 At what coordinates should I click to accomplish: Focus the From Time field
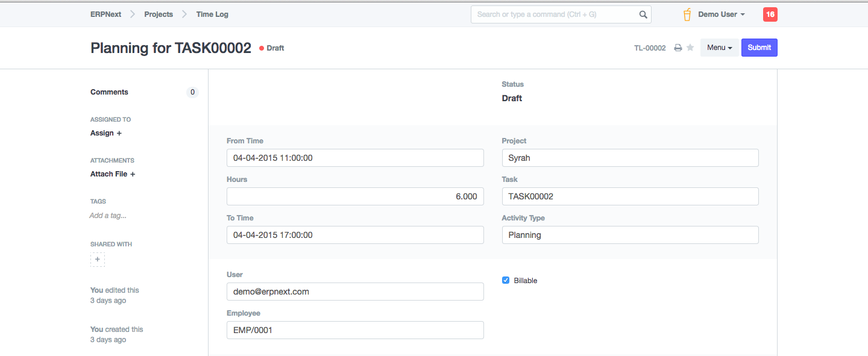(x=355, y=158)
